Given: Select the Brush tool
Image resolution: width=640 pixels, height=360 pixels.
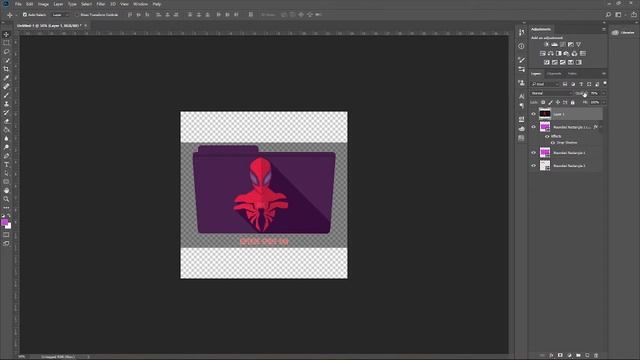Looking at the screenshot, I should pos(6,95).
